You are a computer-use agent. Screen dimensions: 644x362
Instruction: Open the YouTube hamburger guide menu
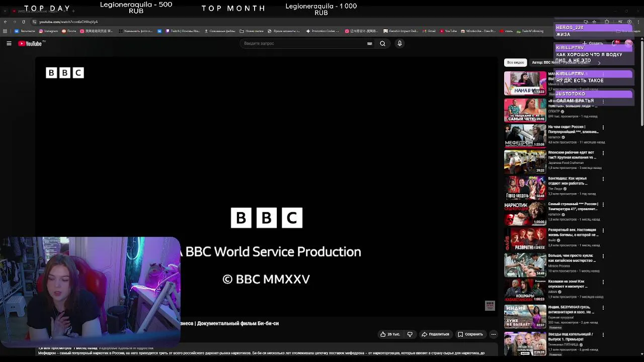tap(9, 44)
